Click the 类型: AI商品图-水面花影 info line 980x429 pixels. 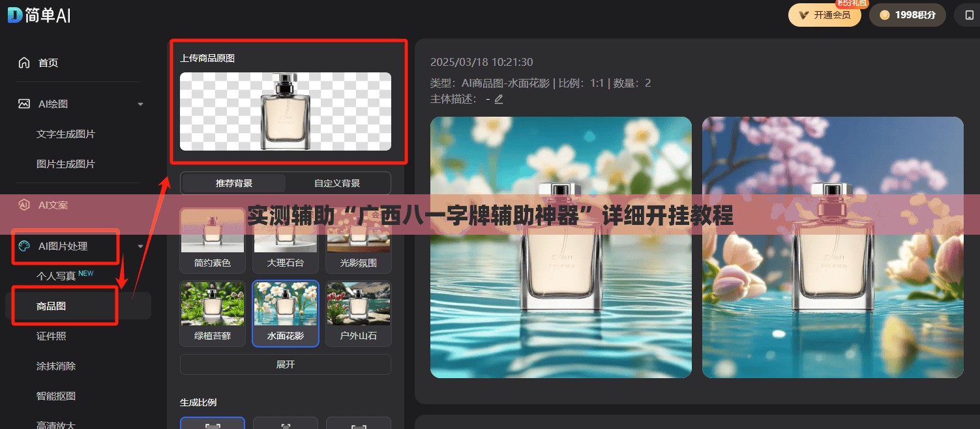541,83
